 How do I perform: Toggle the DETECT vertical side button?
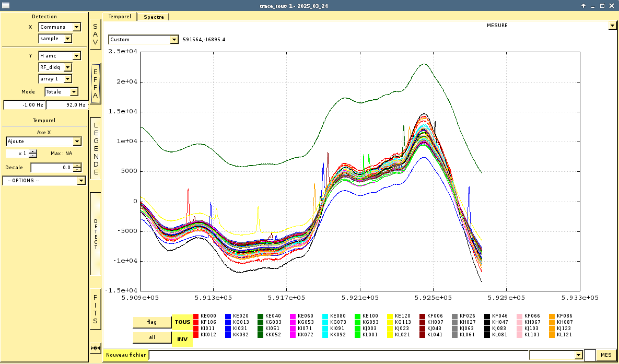coord(96,234)
